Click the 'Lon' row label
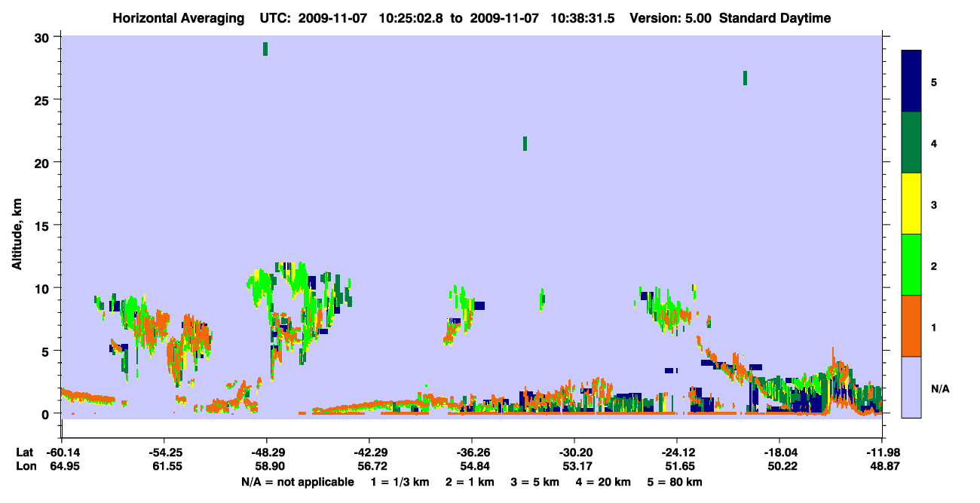This screenshot has width=980, height=503. click(26, 467)
